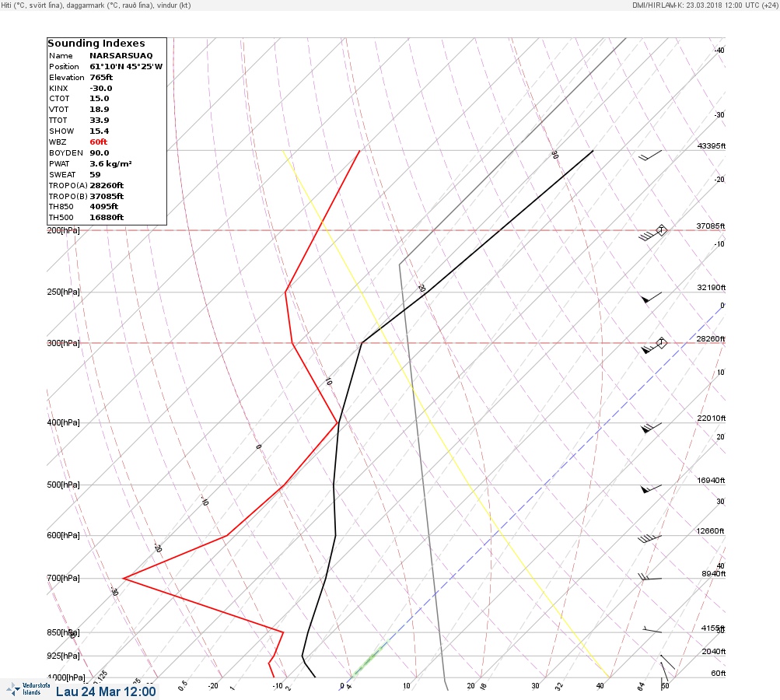Click the 700[hPa] pressure label
780x700 pixels.
tap(63, 578)
